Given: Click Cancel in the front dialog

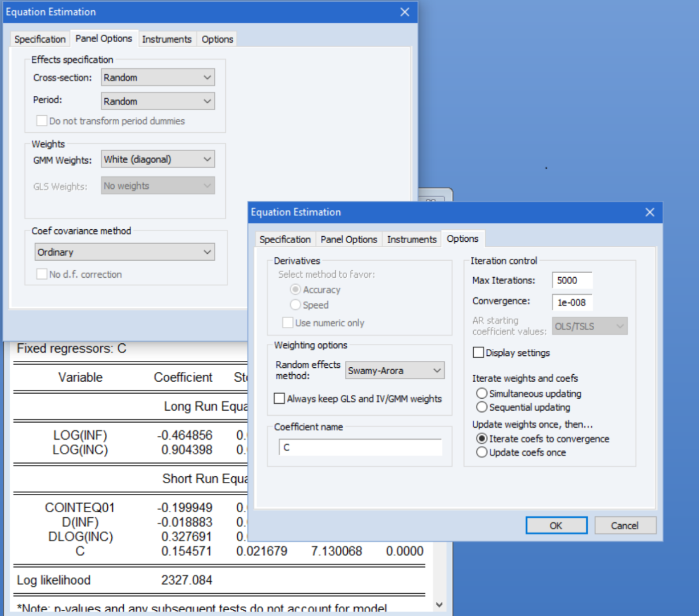Looking at the screenshot, I should coord(625,525).
